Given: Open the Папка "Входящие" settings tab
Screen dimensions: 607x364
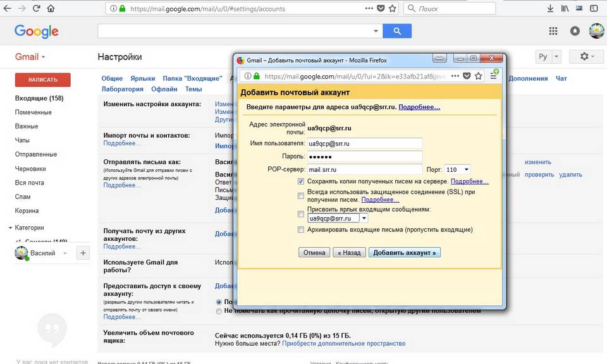Looking at the screenshot, I should point(192,78).
